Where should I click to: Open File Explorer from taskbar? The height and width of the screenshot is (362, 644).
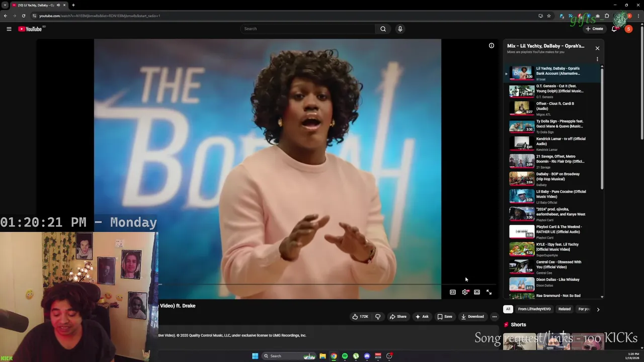point(323,356)
